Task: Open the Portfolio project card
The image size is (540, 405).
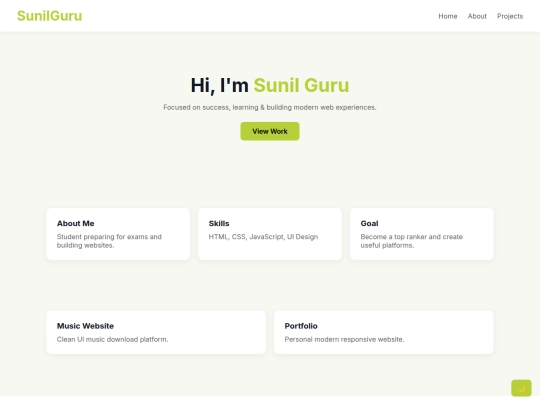Action: 384,332
